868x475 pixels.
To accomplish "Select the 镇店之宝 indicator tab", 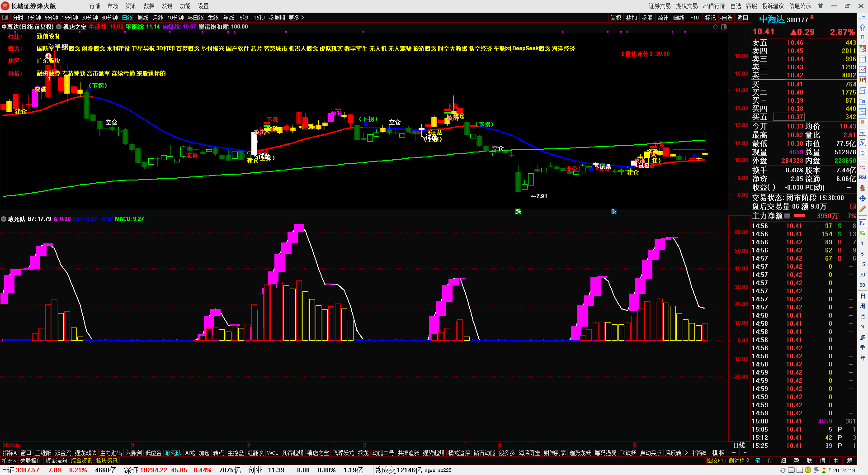I will [x=318, y=453].
